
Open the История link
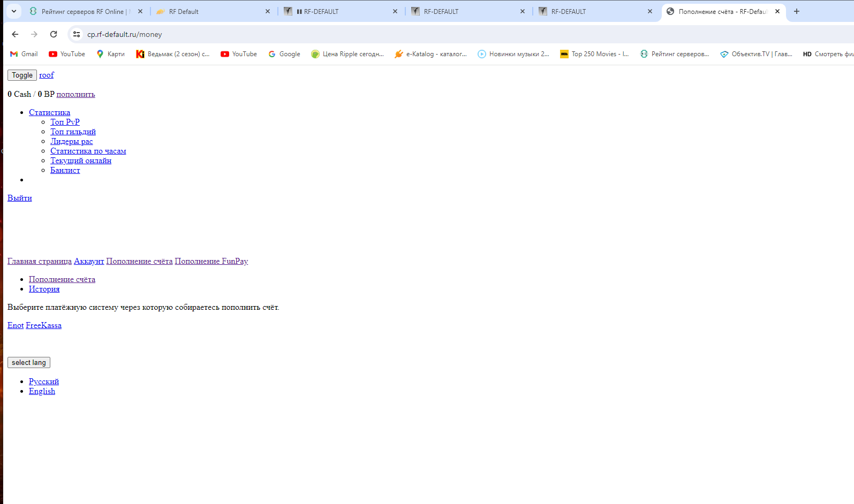(x=44, y=289)
